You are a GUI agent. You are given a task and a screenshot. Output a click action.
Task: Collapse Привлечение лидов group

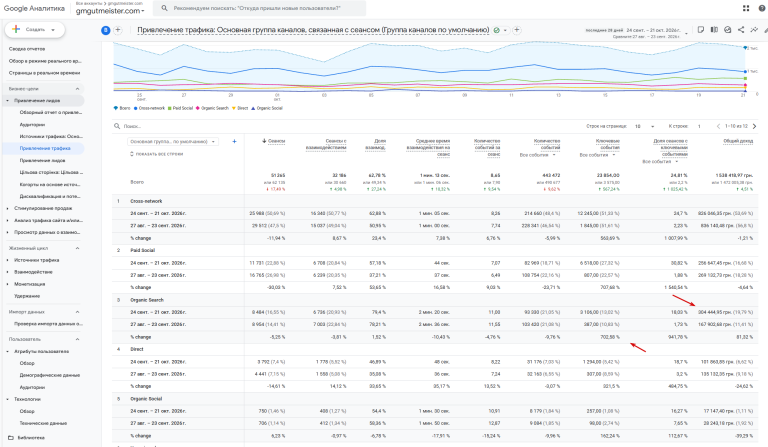[x=7, y=100]
